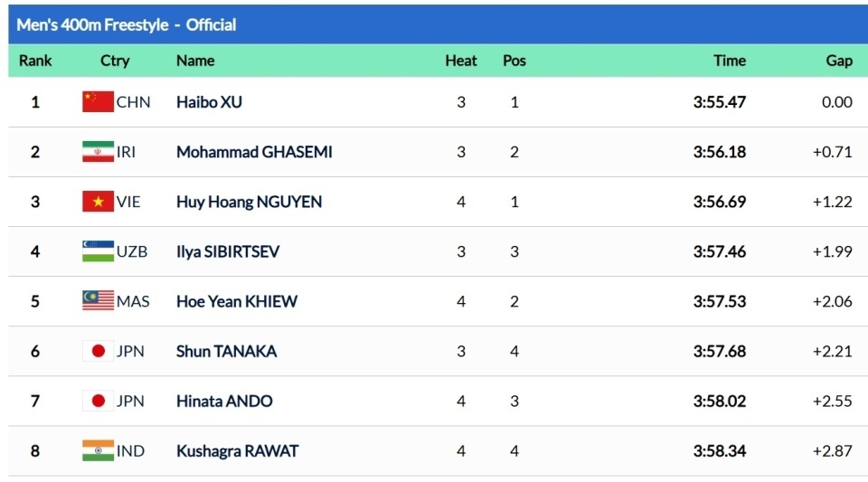Image resolution: width=868 pixels, height=482 pixels.
Task: Click the Men's 400m Freestyle title bar
Action: tap(127, 24)
